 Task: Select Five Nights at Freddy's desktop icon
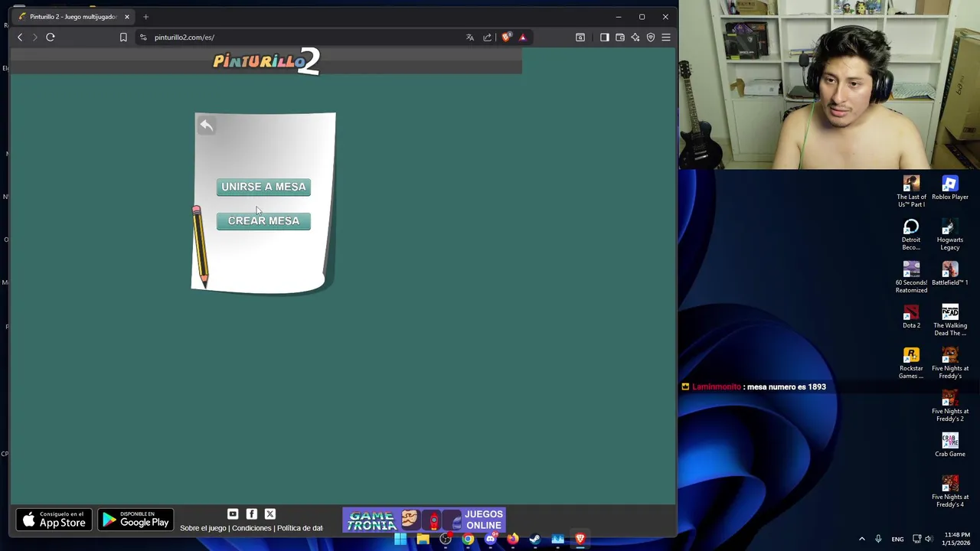950,363
